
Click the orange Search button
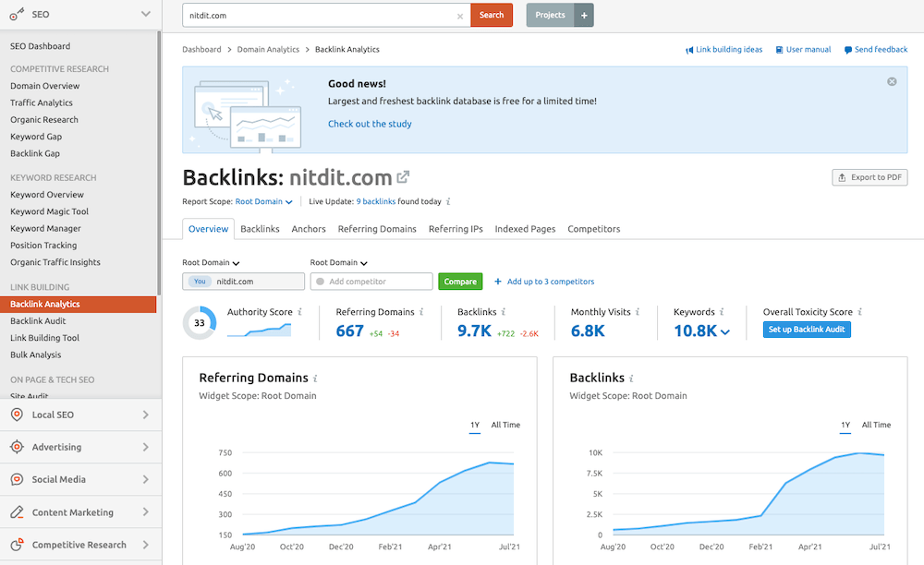[x=492, y=16]
